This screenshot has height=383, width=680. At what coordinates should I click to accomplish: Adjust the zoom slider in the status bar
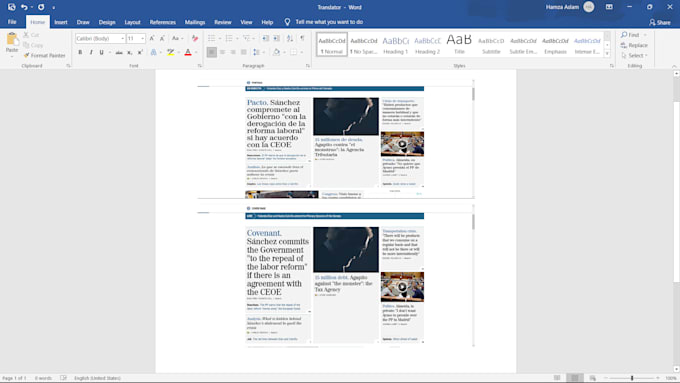point(632,378)
